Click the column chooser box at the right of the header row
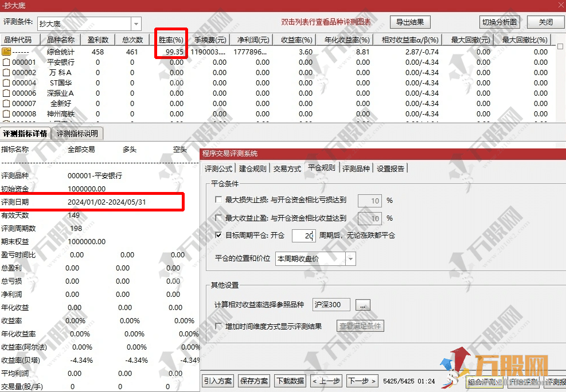The height and width of the screenshot is (392, 566). pos(560,46)
